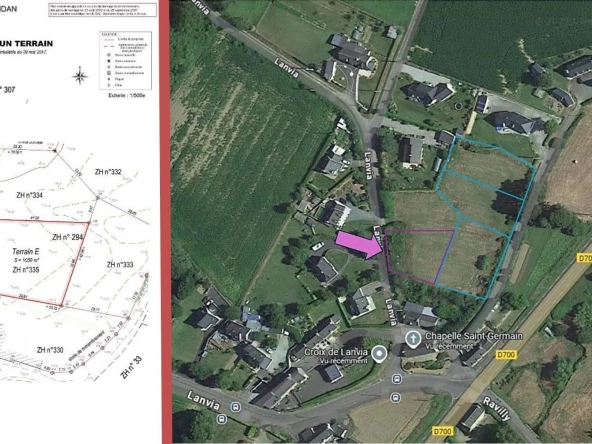Click the Terrain E label on the plan
Screen dimensions: 592x444
click(26, 251)
